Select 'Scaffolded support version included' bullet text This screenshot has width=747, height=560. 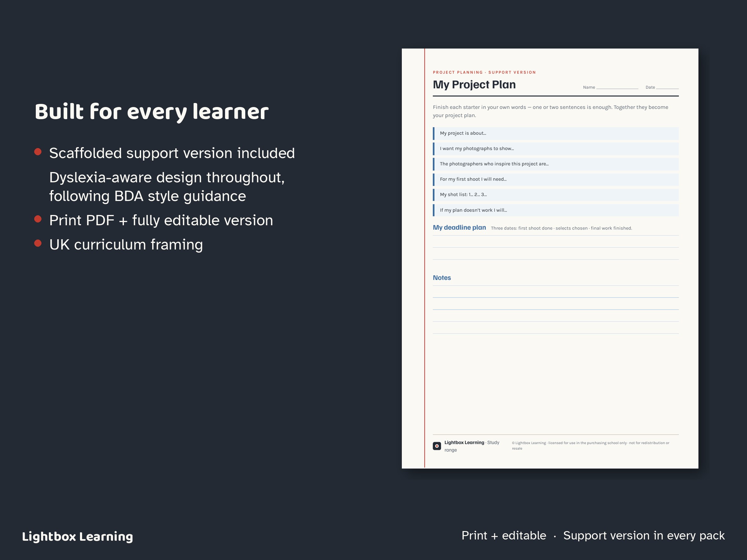(172, 153)
